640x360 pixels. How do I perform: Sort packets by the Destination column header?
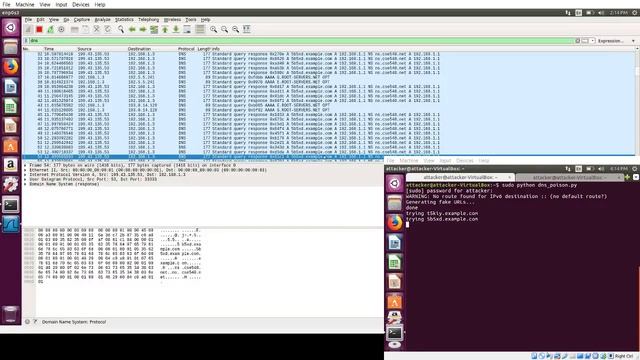point(139,49)
